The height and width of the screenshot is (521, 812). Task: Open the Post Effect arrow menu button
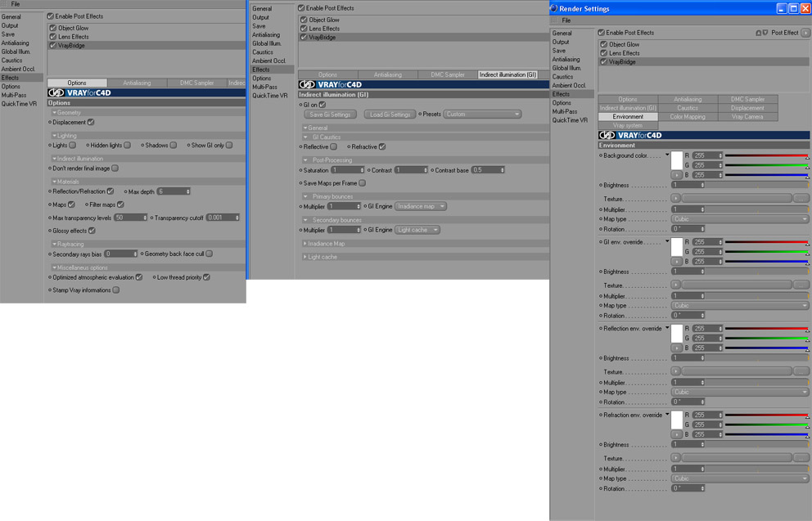[x=805, y=33]
